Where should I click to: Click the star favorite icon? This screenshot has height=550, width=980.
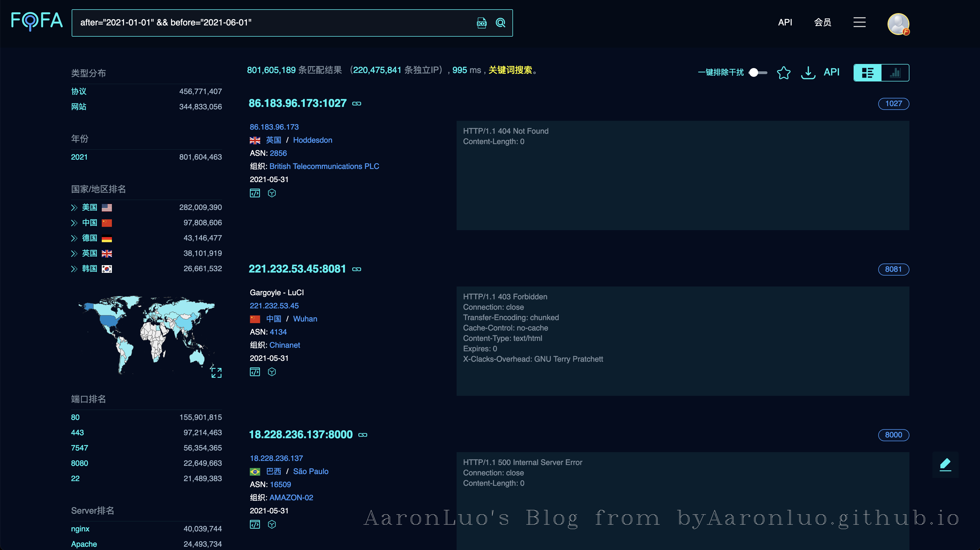(x=783, y=72)
